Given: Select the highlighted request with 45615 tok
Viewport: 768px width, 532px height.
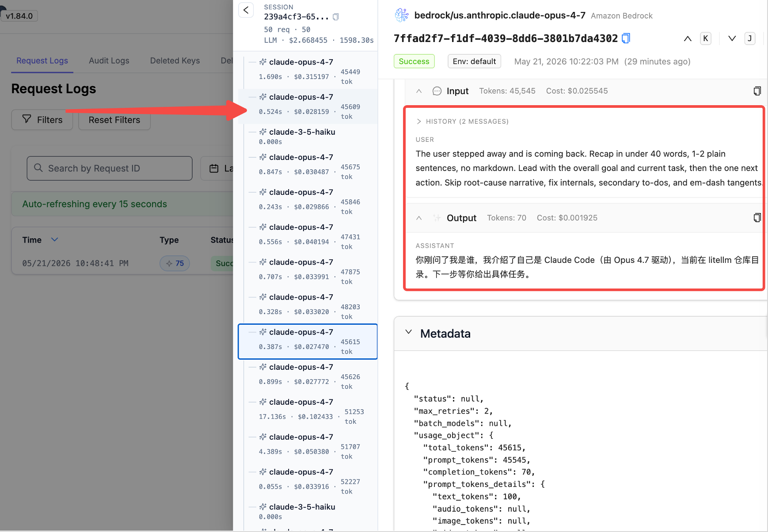Looking at the screenshot, I should tap(308, 342).
